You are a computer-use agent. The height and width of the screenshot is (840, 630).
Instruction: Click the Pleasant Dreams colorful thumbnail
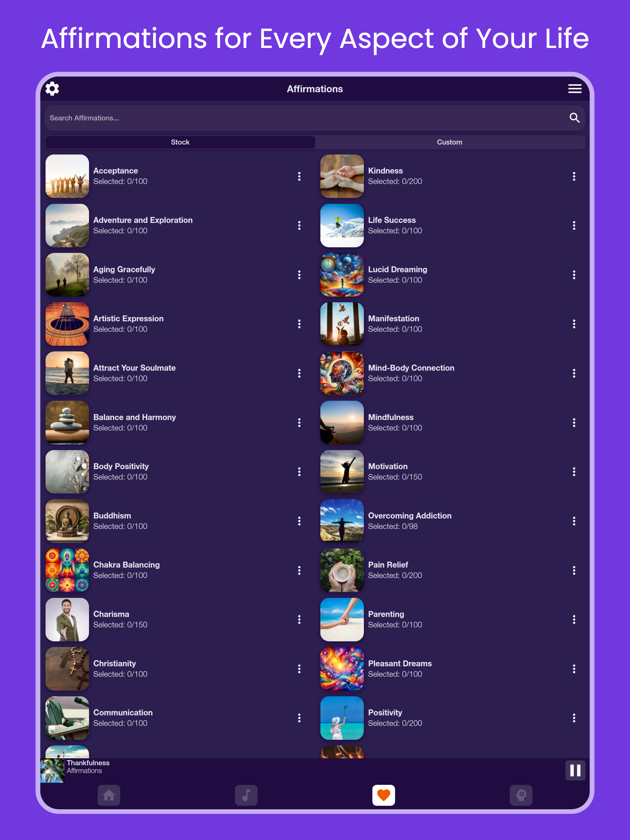(x=342, y=669)
